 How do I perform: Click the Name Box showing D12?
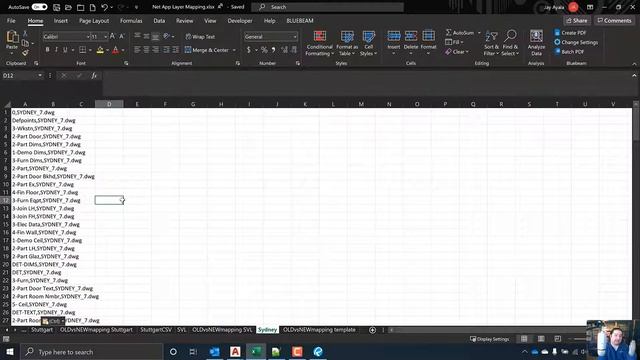[19, 76]
